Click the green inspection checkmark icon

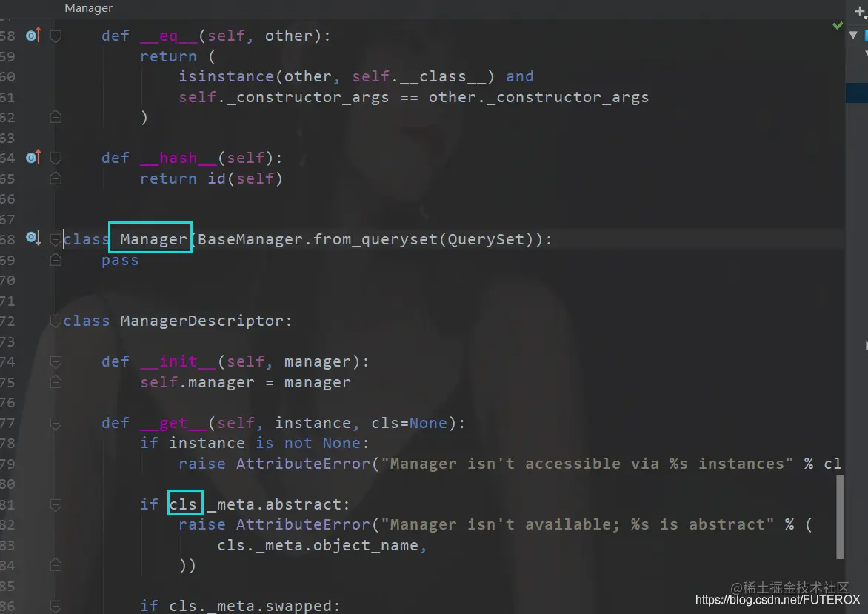point(838,25)
